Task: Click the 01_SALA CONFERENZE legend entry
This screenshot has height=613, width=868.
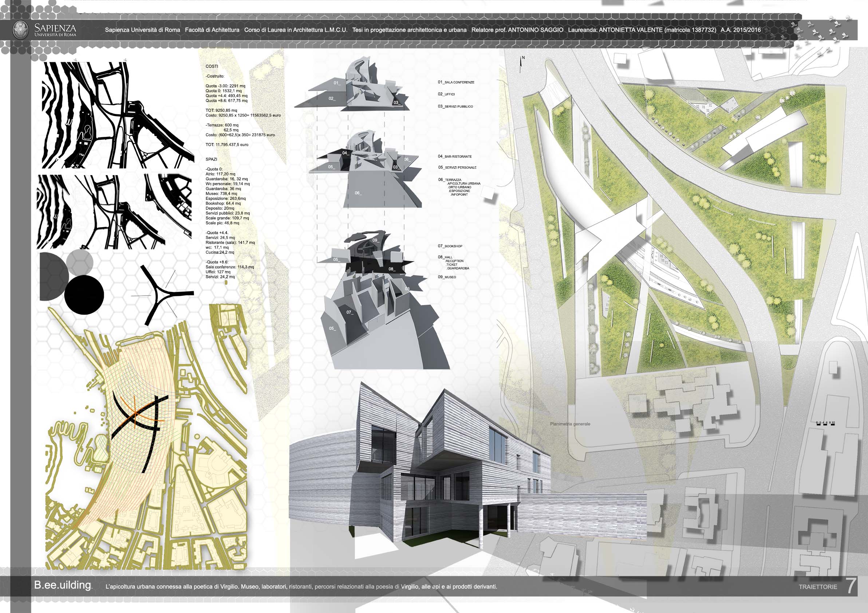Action: tap(456, 82)
